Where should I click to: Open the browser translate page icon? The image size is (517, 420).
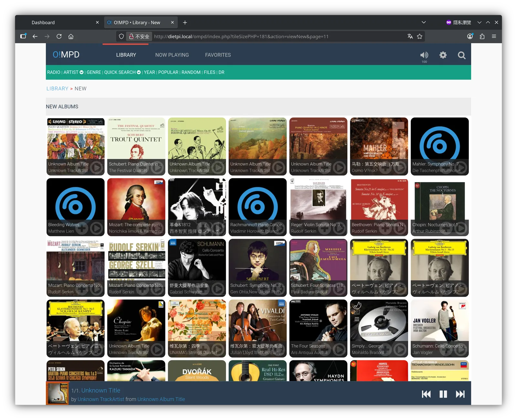pos(410,36)
